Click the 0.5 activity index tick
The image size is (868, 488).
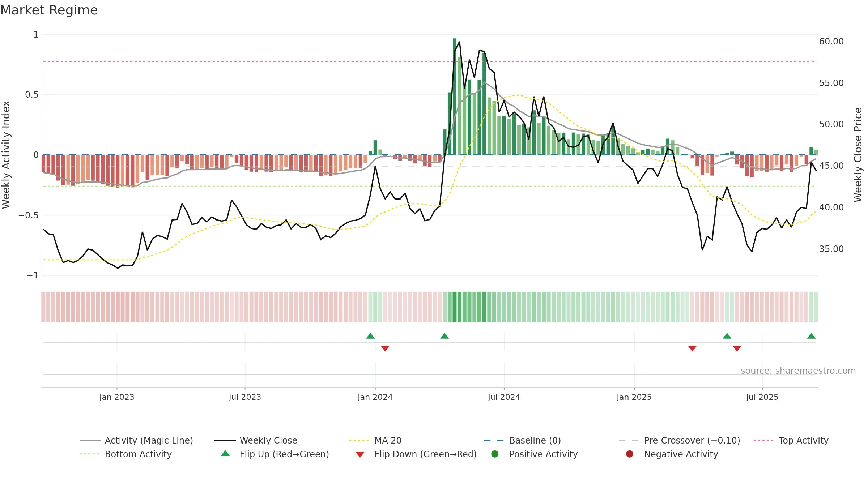[x=31, y=95]
